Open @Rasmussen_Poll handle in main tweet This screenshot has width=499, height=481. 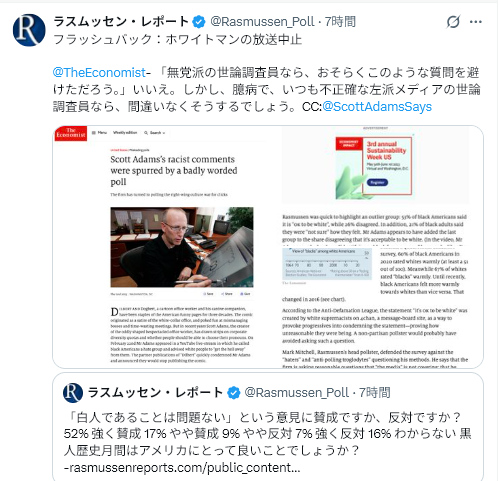(x=262, y=22)
